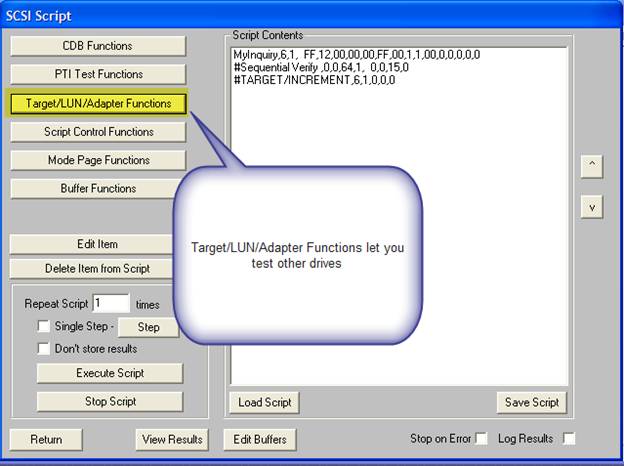Open Script Control Functions

(x=98, y=132)
